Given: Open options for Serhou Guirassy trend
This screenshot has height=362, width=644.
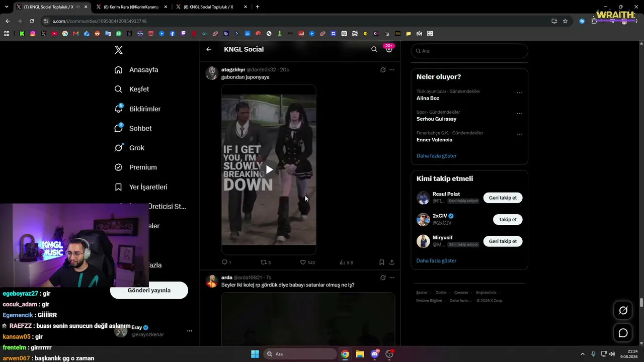Looking at the screenshot, I should (519, 113).
